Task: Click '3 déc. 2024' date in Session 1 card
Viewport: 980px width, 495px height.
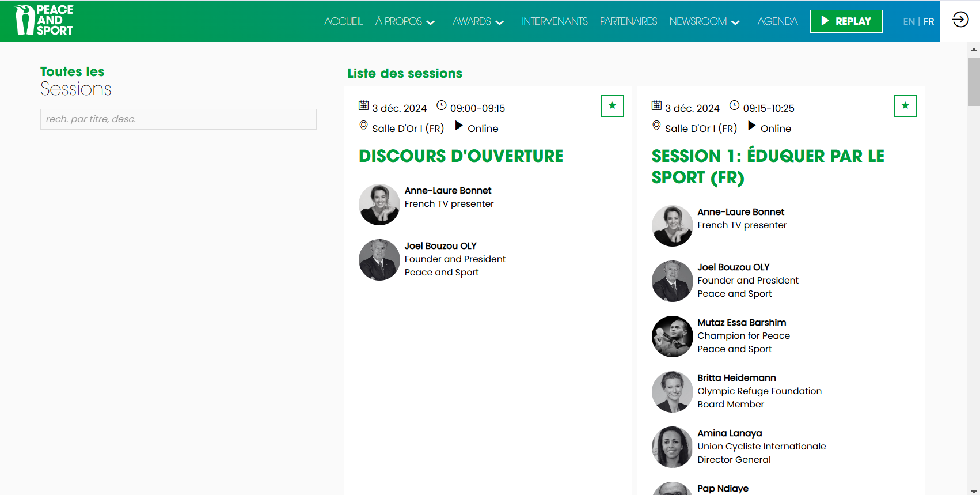Action: tap(692, 108)
